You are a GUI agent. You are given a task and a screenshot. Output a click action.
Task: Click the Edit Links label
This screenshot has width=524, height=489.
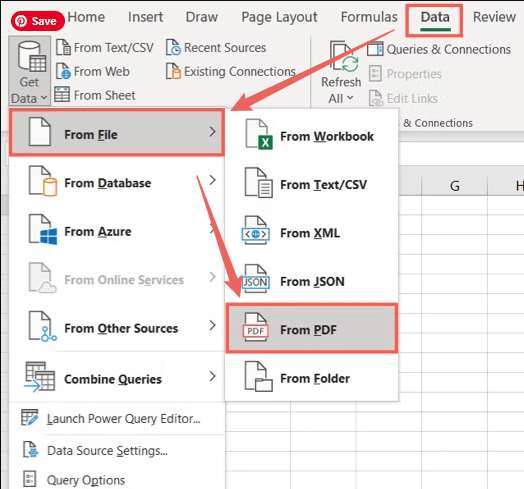coord(412,98)
